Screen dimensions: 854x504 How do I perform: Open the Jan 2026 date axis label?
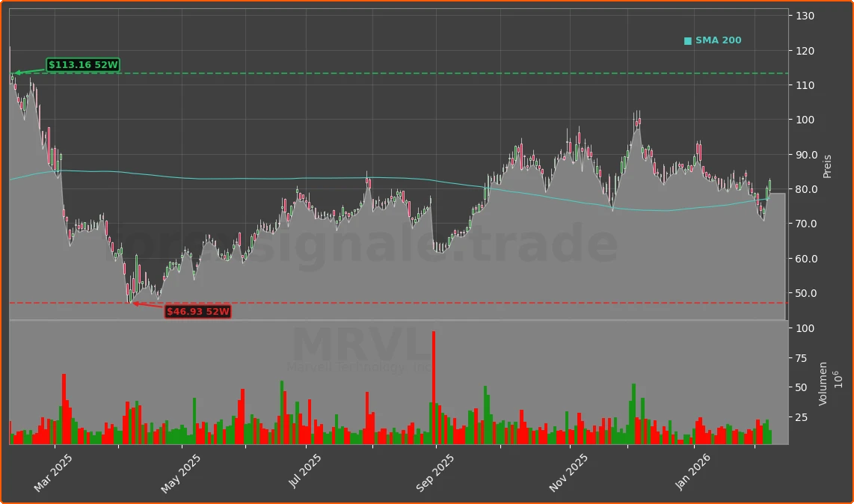pos(693,468)
